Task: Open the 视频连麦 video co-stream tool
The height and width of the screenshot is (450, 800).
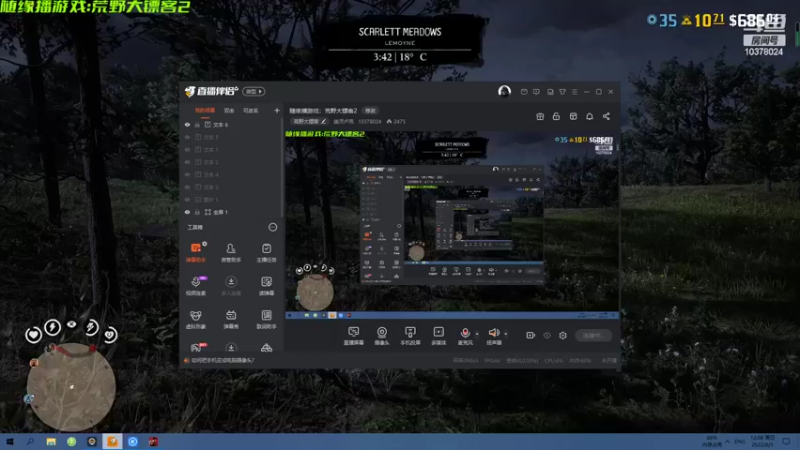Action: point(195,286)
